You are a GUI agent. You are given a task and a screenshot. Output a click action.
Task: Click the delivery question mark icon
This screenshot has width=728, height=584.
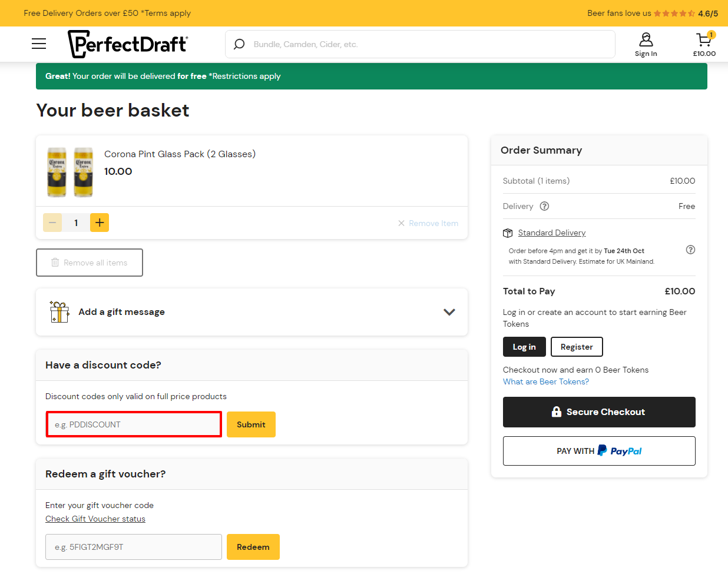click(544, 206)
